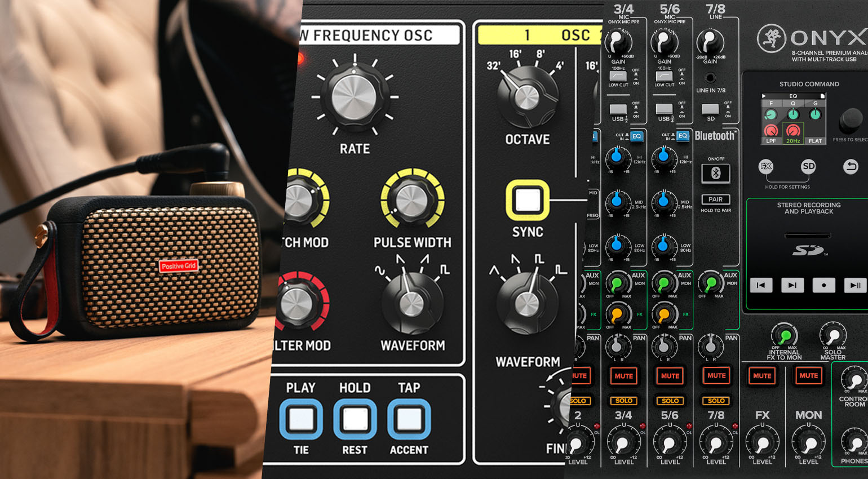
Task: Click the SD play/pause button
Action: (855, 285)
